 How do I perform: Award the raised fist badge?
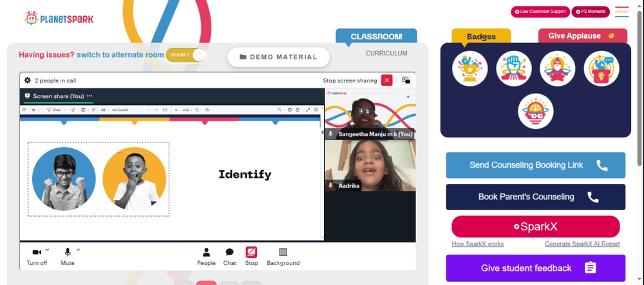(514, 69)
